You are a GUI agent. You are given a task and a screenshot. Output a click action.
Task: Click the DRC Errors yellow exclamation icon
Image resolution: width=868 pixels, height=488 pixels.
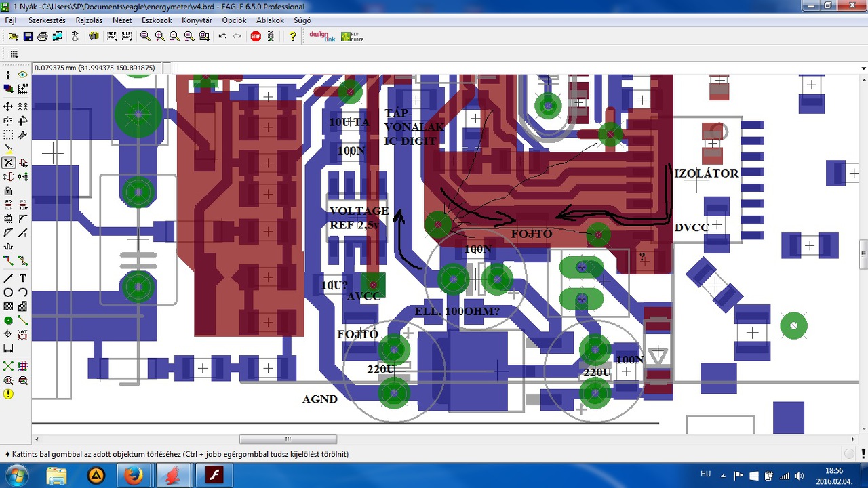pos(8,394)
